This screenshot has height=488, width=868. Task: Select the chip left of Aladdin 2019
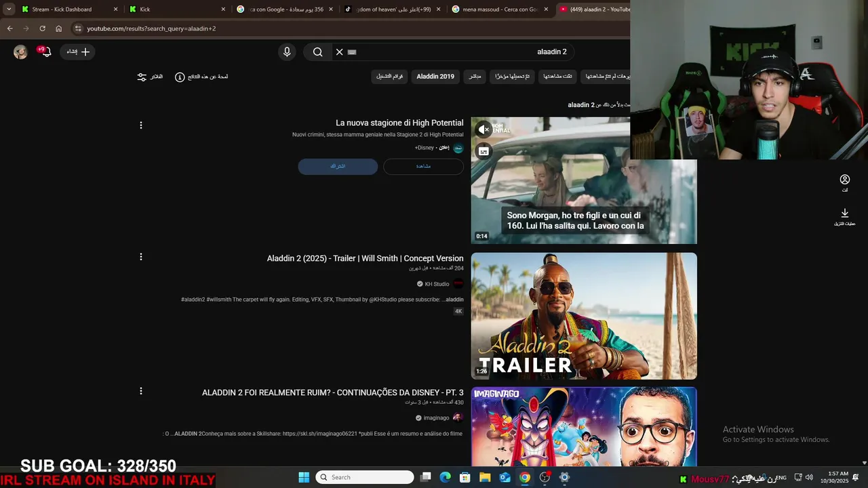tap(390, 77)
